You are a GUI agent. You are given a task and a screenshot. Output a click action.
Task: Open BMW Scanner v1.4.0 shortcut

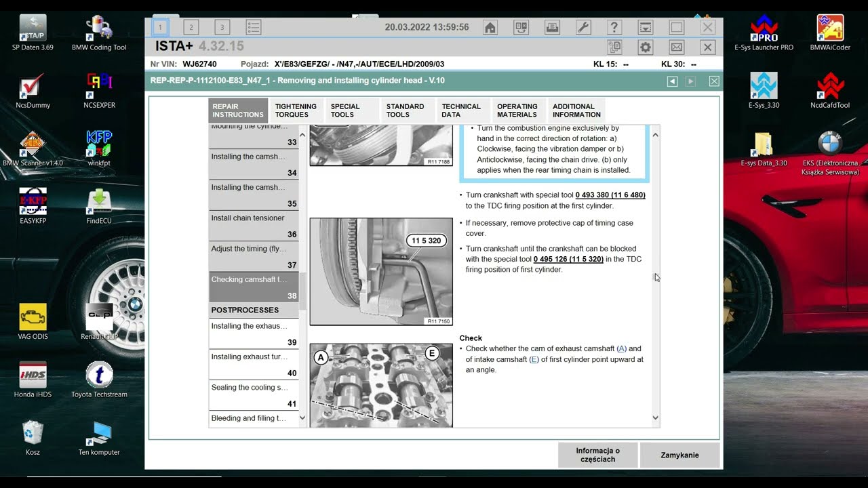pos(33,148)
